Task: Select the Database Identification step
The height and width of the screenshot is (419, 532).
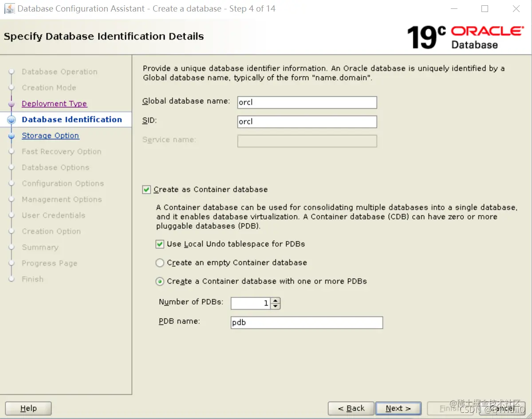Action: click(71, 120)
